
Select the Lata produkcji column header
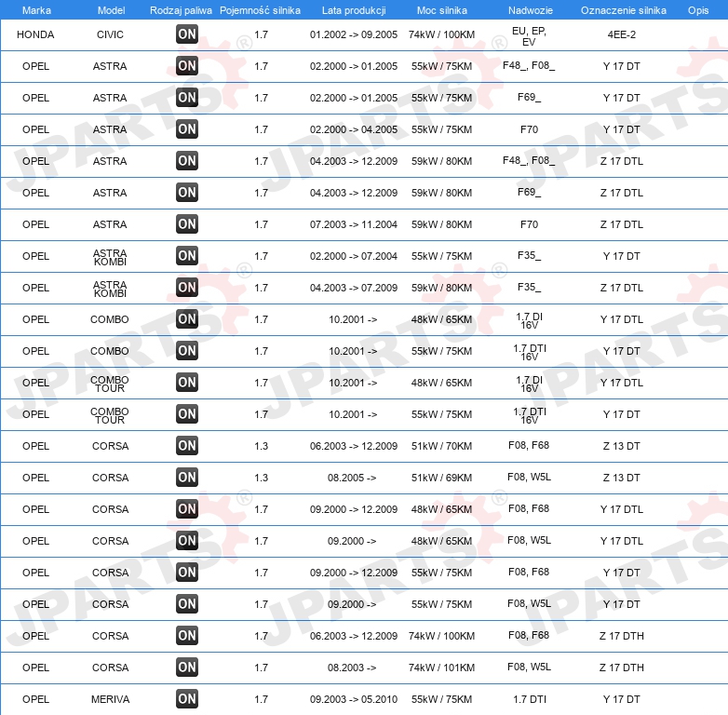point(354,10)
